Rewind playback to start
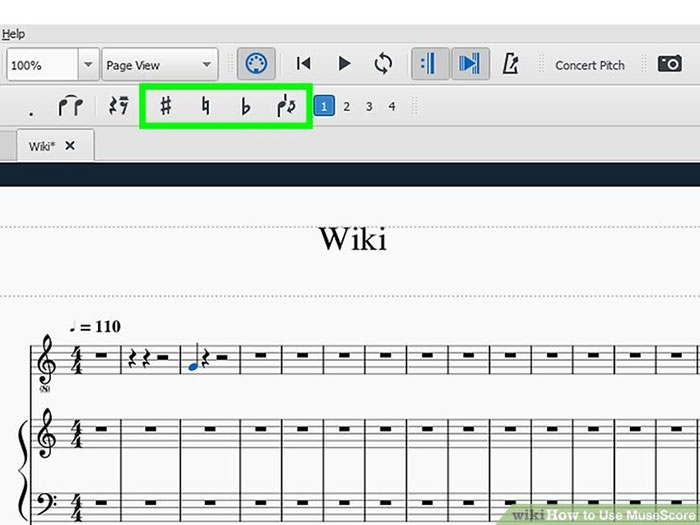Screen dimensions: 700x525 click(304, 64)
